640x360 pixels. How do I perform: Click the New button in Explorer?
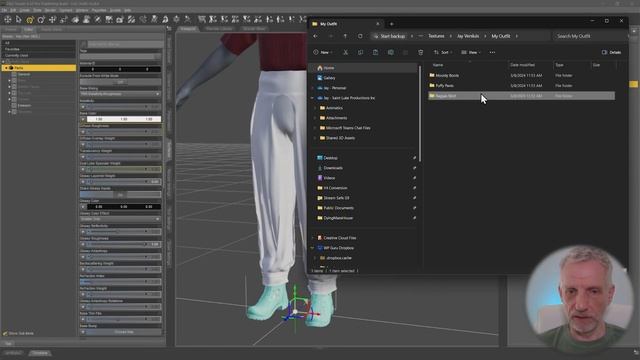point(322,52)
